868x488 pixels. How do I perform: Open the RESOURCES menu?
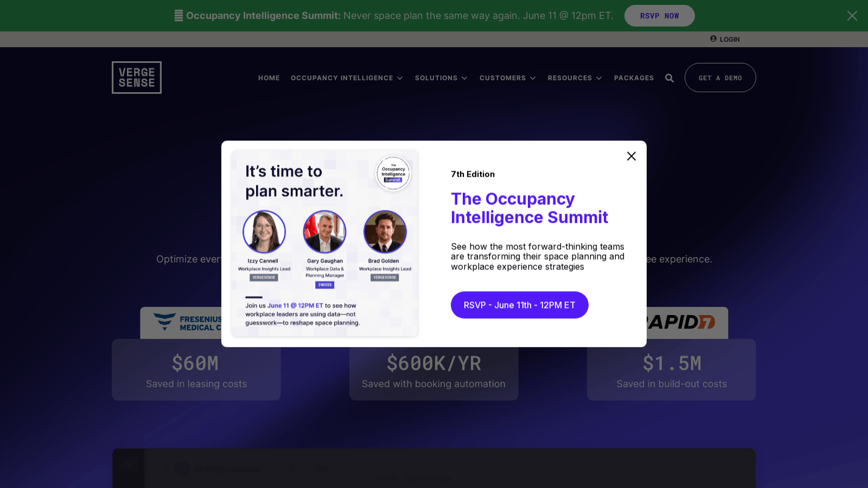click(570, 78)
